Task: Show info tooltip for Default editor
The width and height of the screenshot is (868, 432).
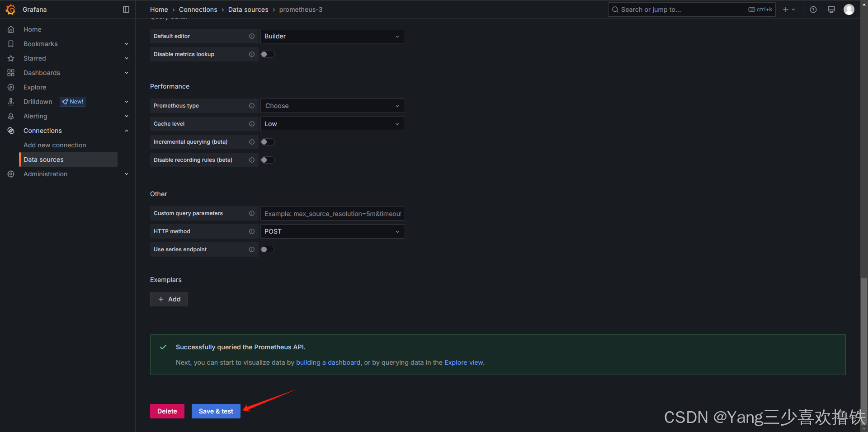Action: coord(252,36)
